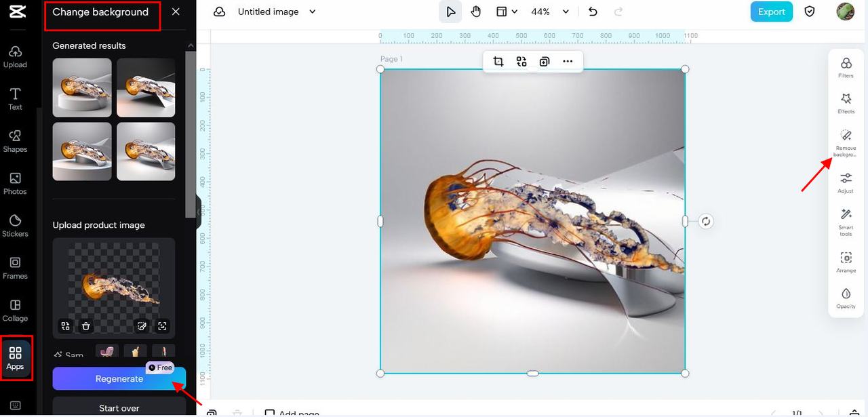Click crop icon in floating image toolbar
This screenshot has width=868, height=417.
click(498, 62)
